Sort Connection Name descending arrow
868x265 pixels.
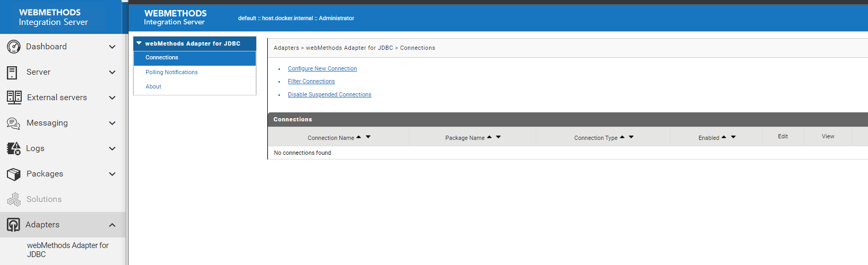coord(368,137)
